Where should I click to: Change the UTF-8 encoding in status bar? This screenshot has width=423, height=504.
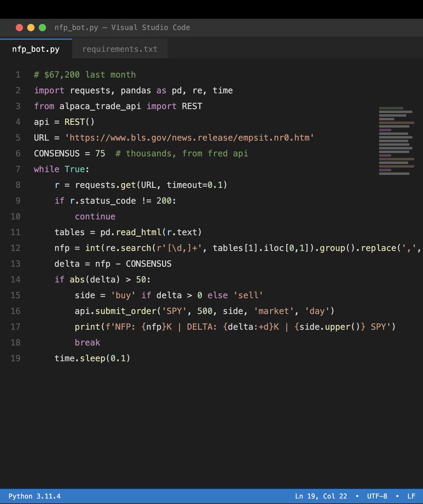tap(377, 496)
